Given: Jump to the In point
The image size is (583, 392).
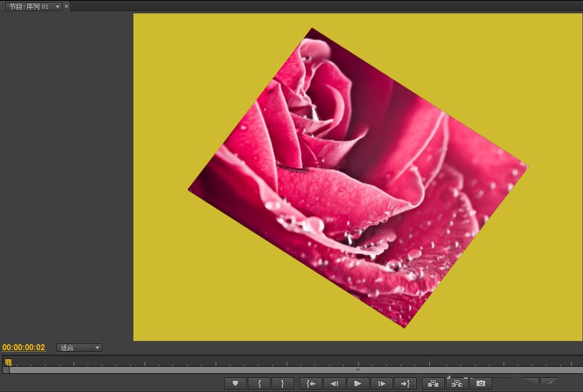Looking at the screenshot, I should click(311, 383).
